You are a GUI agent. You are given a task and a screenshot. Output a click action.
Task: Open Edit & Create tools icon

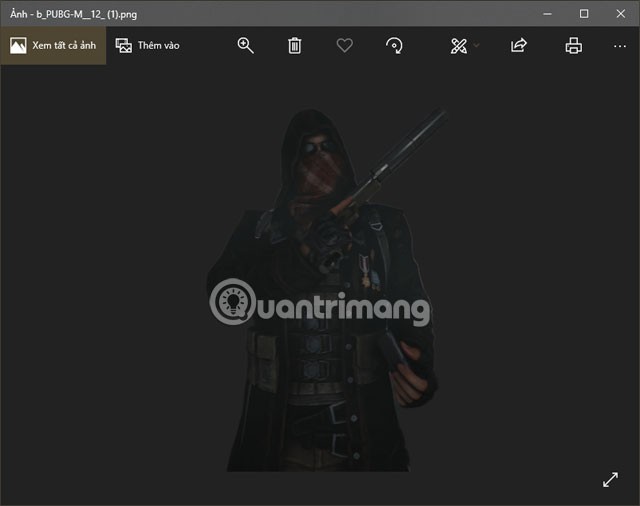pos(458,45)
